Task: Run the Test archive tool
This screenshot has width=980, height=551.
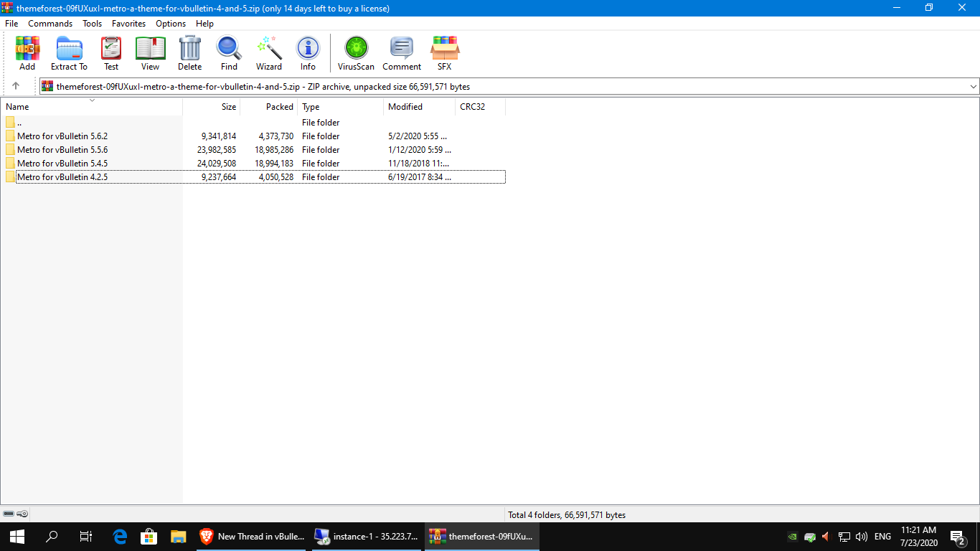Action: 111,54
